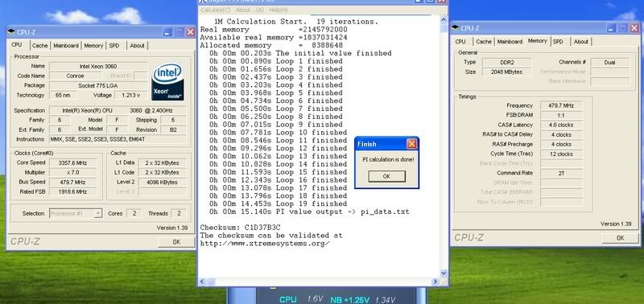This screenshot has width=644, height=304.
Task: Click the Threads count field
Action: pyautogui.click(x=178, y=213)
